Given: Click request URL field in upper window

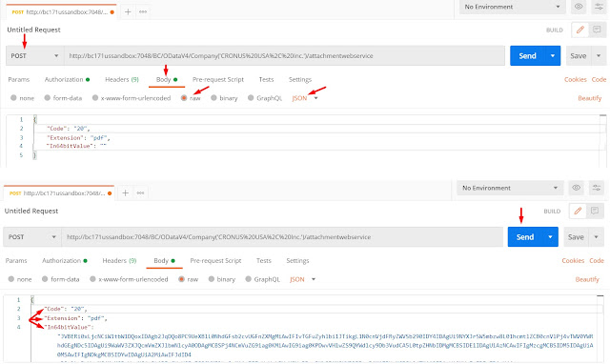Looking at the screenshot, I should pyautogui.click(x=284, y=56).
